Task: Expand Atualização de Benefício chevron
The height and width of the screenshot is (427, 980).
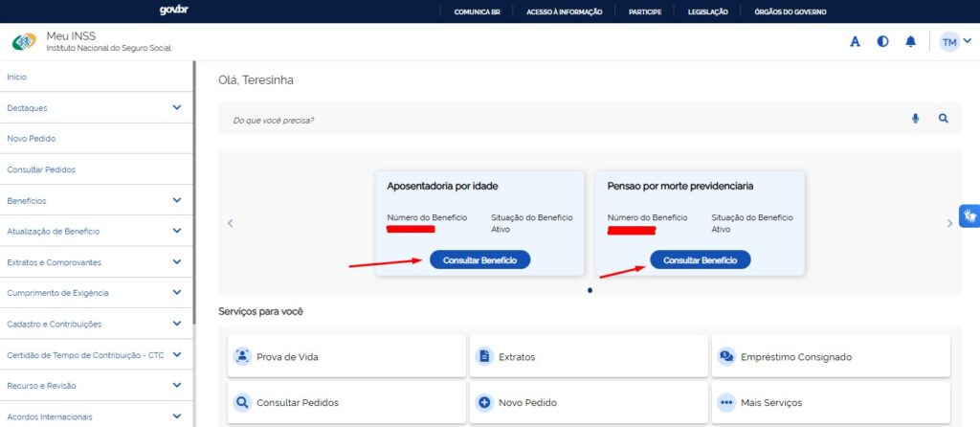Action: (177, 231)
